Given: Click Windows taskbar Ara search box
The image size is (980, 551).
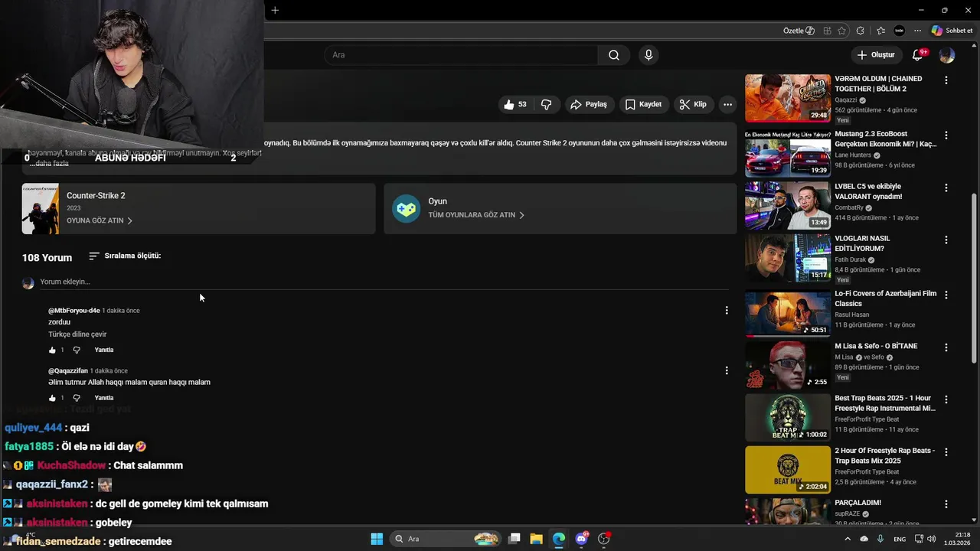Looking at the screenshot, I should (x=446, y=539).
